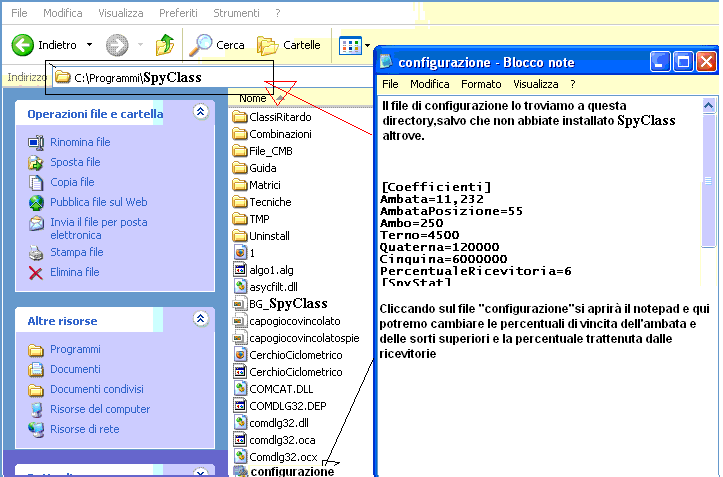
Task: Open Risorse di rete link
Action: click(84, 429)
